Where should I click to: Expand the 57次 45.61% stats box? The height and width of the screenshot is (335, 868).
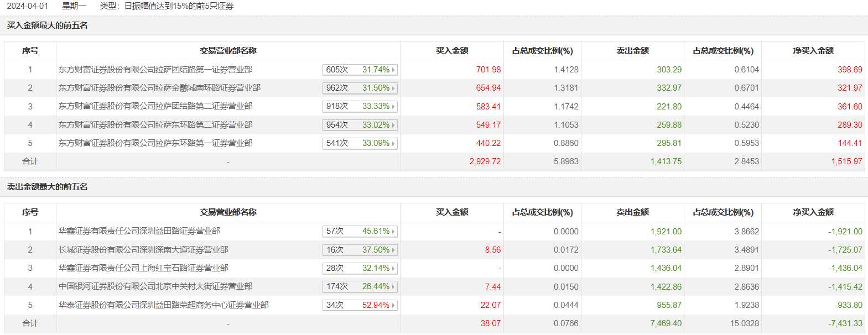[x=360, y=231]
